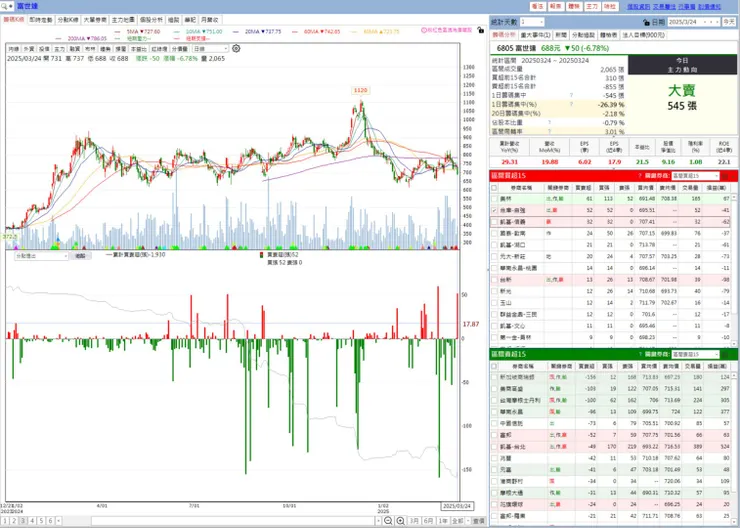Tick checkbox for 國泰-敦南 row

[x=494, y=233]
